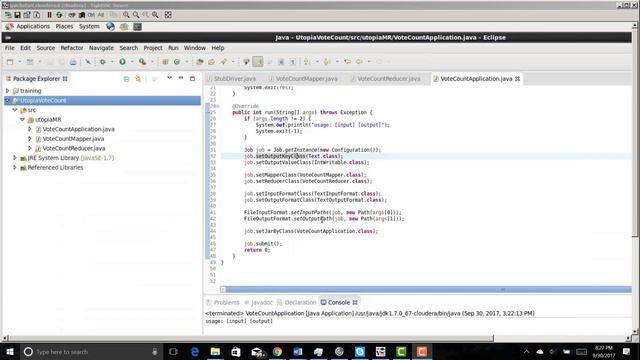This screenshot has width=640, height=360.
Task: Click Collapse All in Package Explorer
Action: tap(126, 79)
